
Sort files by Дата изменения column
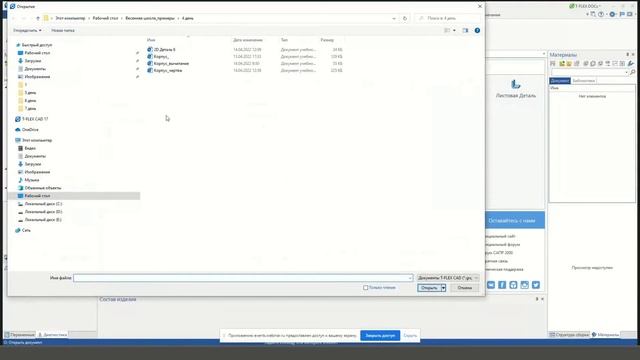pyautogui.click(x=248, y=40)
